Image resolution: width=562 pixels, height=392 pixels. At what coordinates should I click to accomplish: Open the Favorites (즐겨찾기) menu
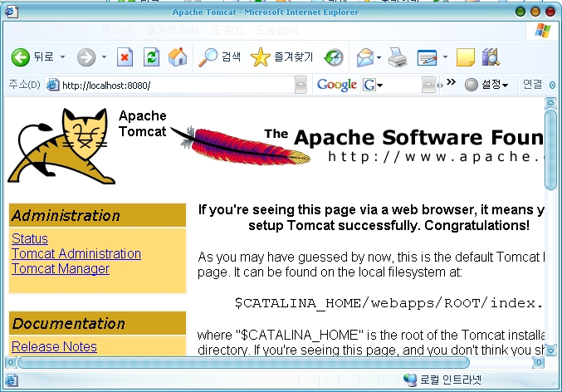172,31
